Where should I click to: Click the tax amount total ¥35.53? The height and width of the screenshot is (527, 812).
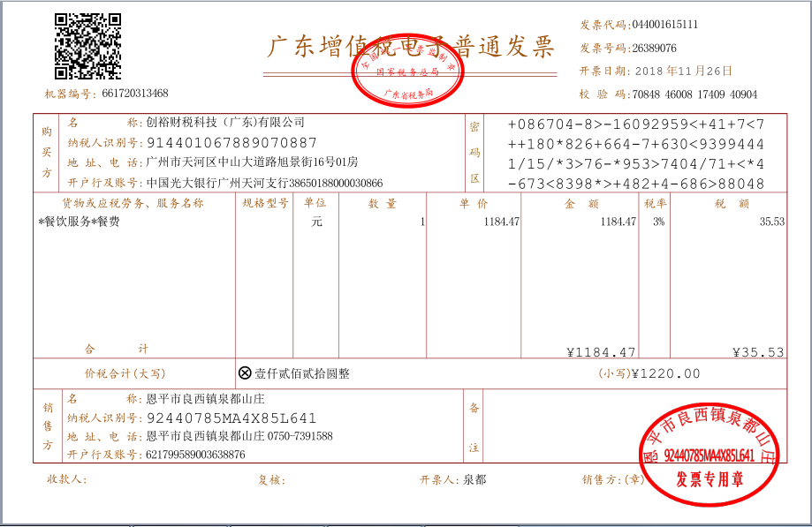point(758,352)
